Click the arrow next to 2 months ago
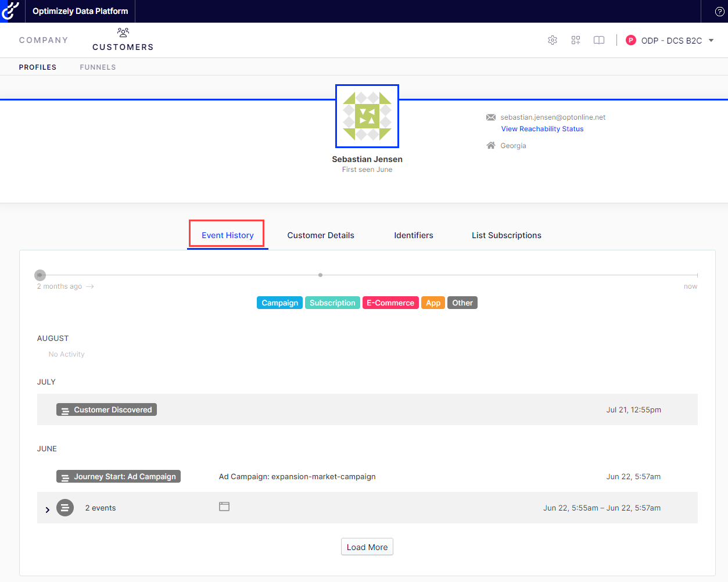 [x=90, y=286]
